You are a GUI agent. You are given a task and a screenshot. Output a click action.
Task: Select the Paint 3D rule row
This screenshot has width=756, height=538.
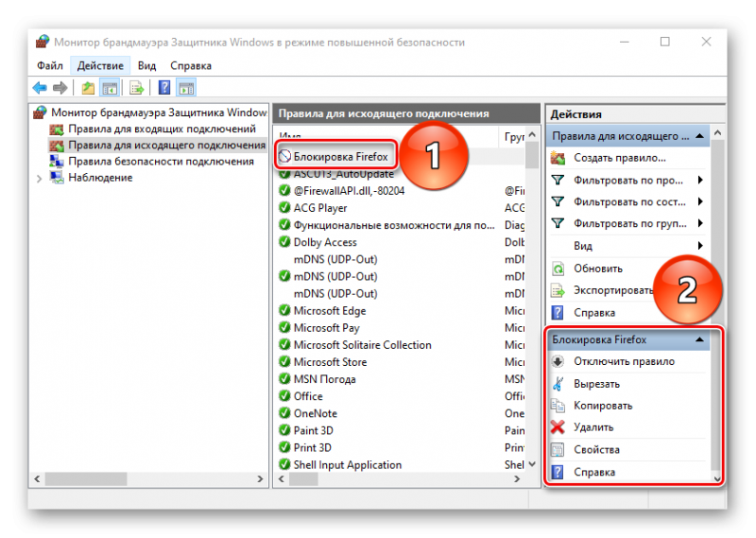pos(401,430)
